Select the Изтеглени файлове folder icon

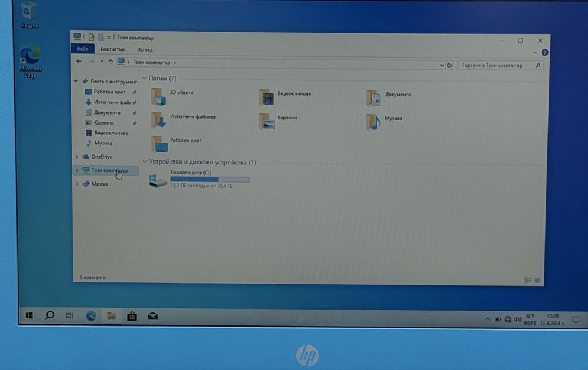pos(159,120)
